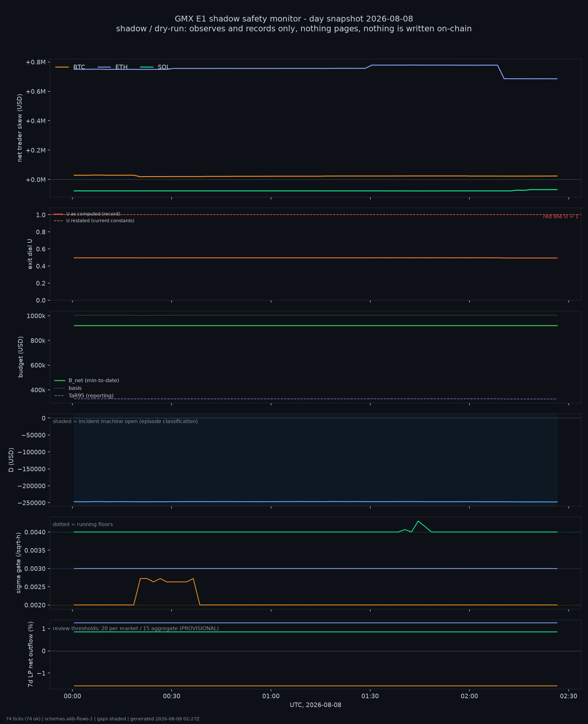Image resolution: width=588 pixels, height=724 pixels.
Task: Click the 'D (USD)' axis title
Action: 11,460
